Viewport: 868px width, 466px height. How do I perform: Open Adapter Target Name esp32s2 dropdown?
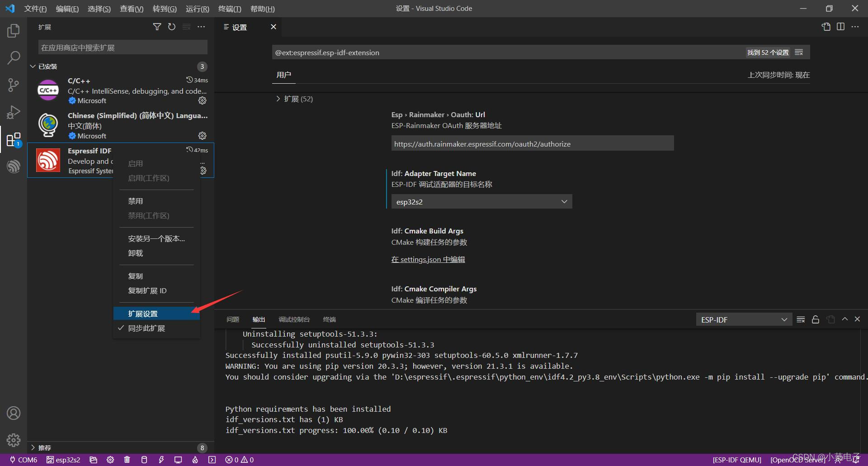tap(481, 202)
